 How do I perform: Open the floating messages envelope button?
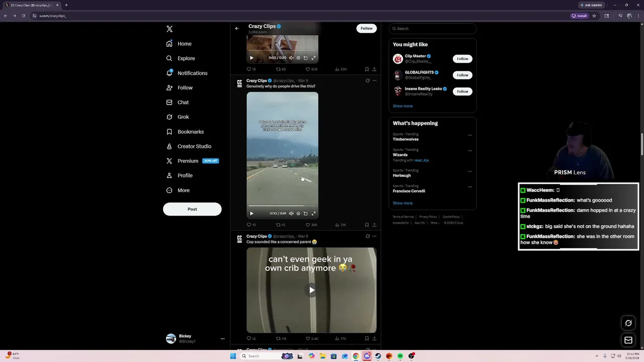pos(628,340)
